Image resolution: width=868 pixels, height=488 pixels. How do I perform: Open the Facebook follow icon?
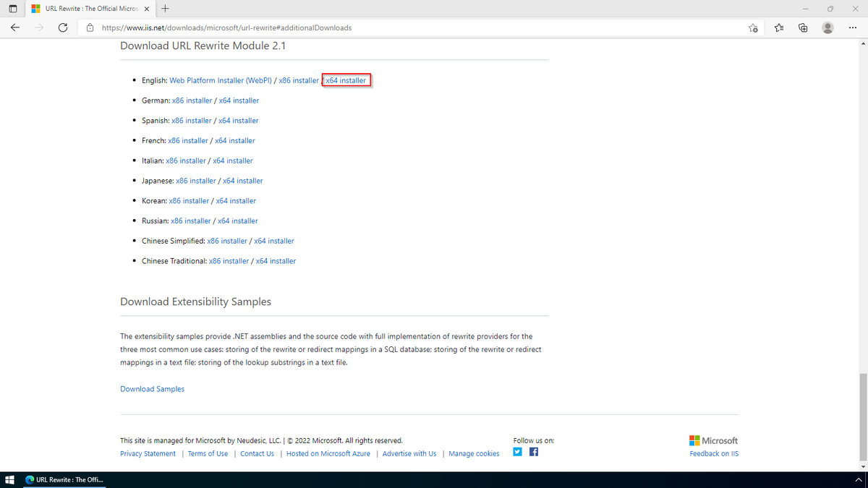pyautogui.click(x=533, y=451)
